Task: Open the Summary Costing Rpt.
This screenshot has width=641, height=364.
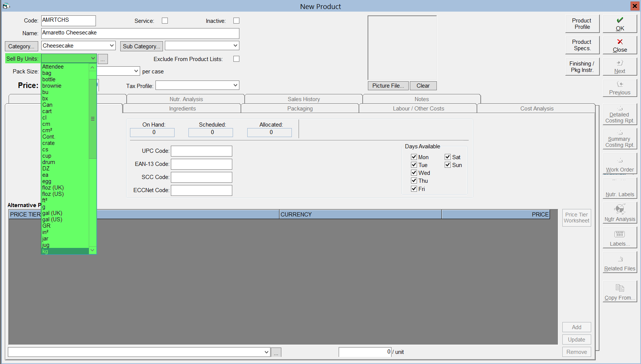Action: pyautogui.click(x=620, y=139)
